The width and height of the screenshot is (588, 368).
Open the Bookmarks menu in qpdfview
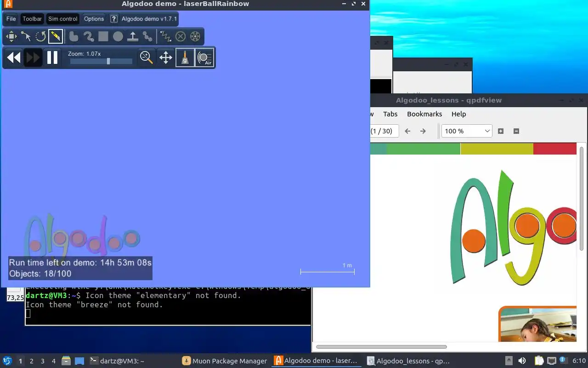[424, 114]
